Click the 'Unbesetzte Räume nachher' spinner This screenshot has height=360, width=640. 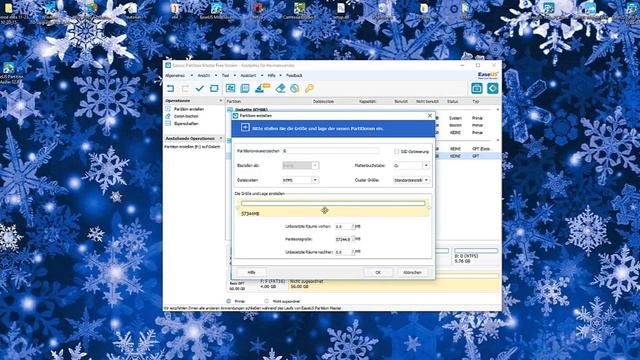point(353,252)
